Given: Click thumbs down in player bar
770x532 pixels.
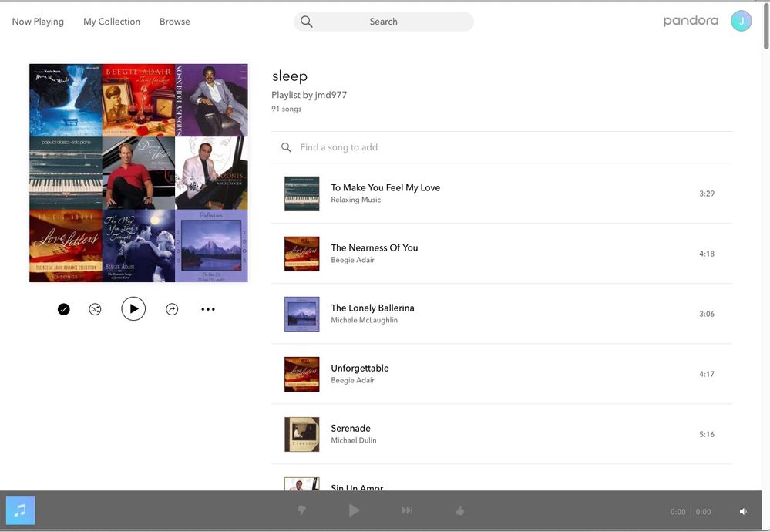Looking at the screenshot, I should point(302,510).
